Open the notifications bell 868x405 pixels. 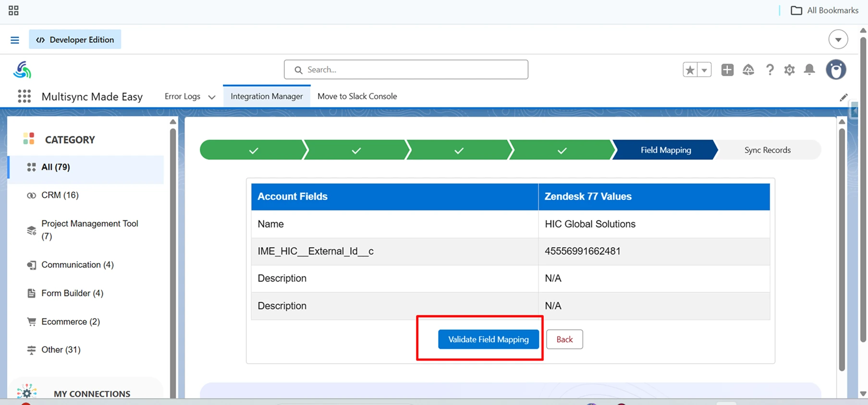[809, 70]
